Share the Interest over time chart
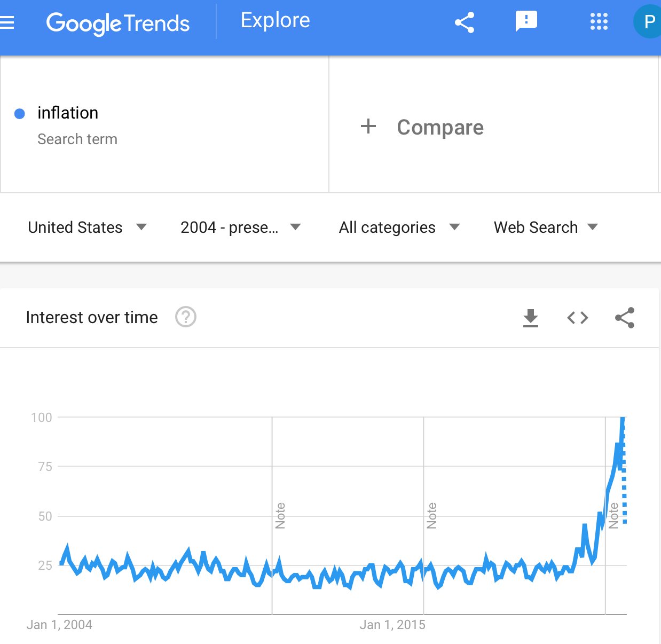The image size is (661, 644). click(x=625, y=318)
